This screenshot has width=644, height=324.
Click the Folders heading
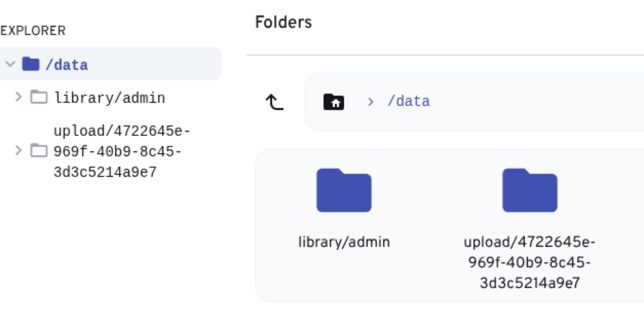click(x=283, y=22)
